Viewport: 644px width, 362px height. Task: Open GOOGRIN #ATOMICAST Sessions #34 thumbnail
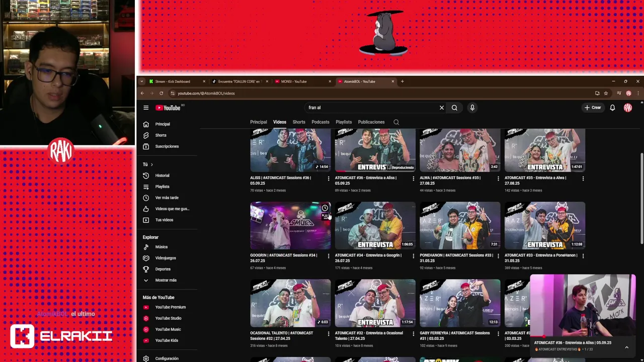tap(290, 226)
